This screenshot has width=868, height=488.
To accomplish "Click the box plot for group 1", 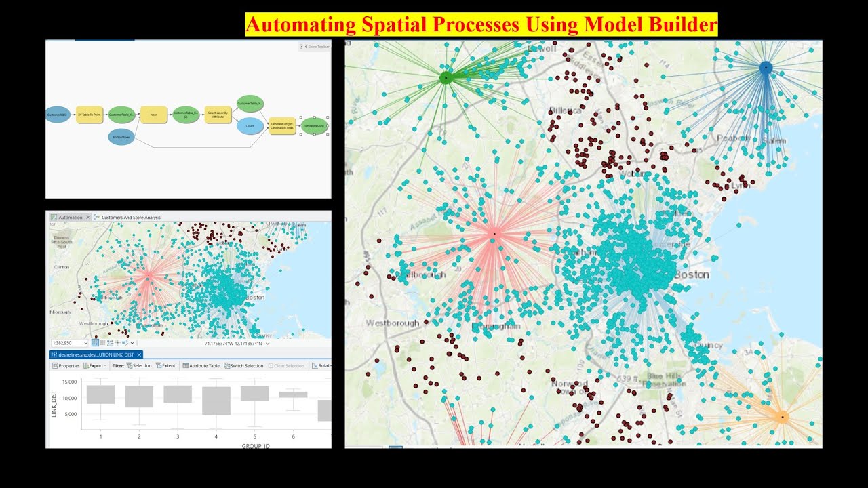I will (x=100, y=394).
